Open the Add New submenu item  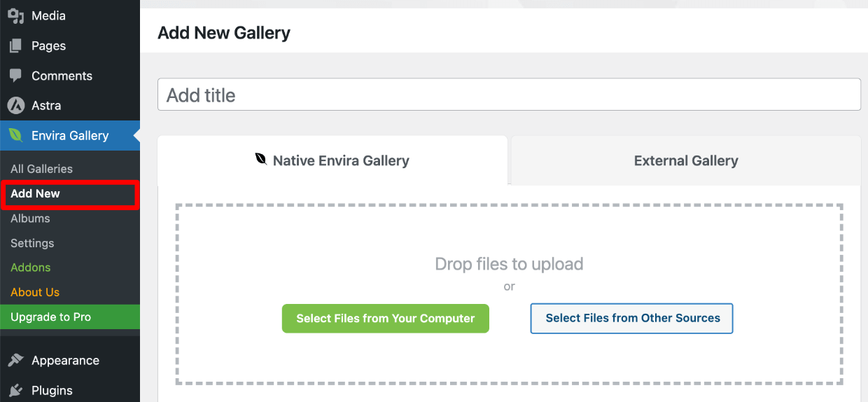point(36,193)
